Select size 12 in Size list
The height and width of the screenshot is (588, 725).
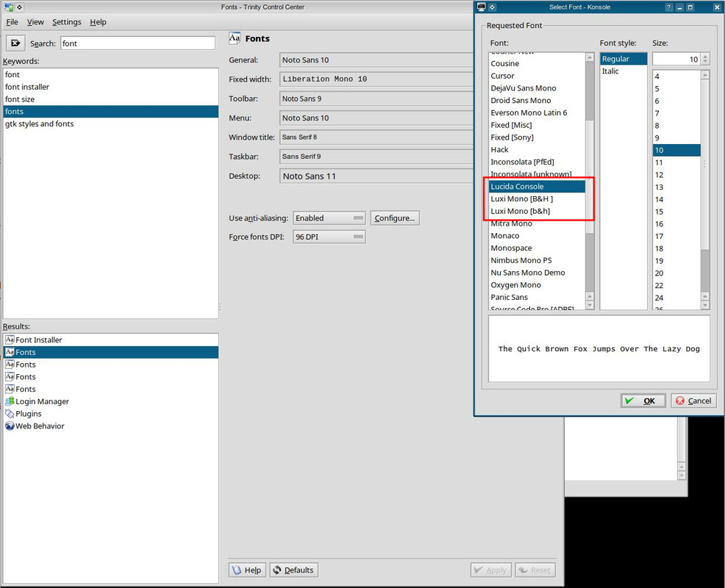677,175
